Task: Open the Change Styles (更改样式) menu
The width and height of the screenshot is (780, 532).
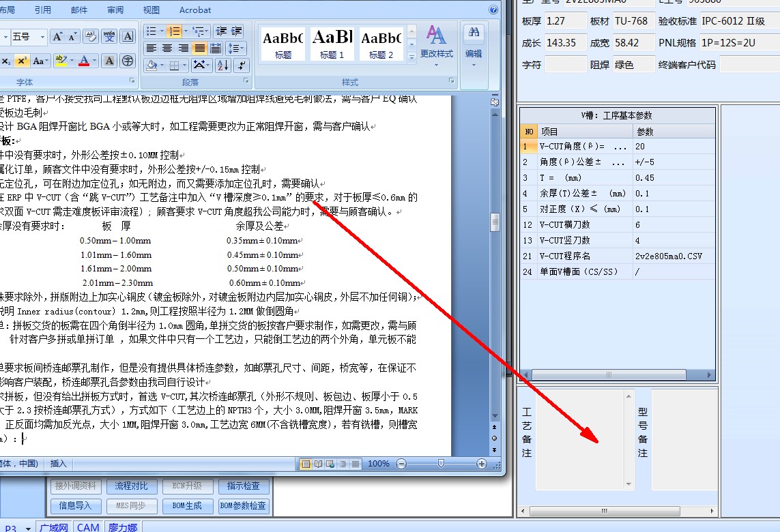Action: 436,47
